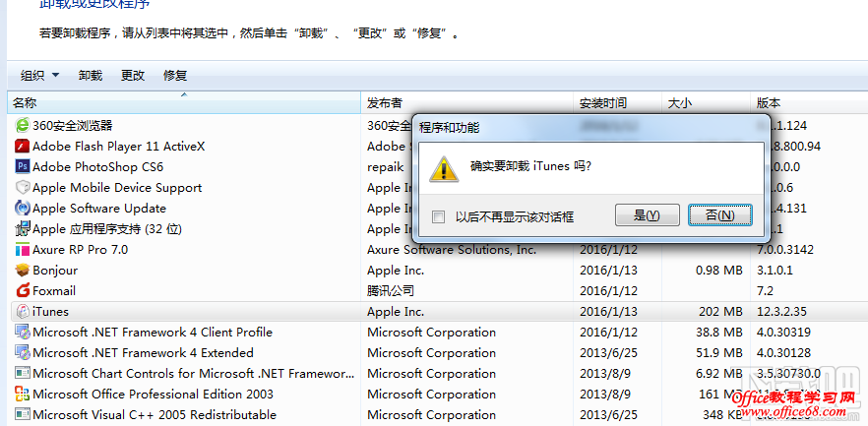This screenshot has height=426, width=868.
Task: Click version 4.0.30128 cell
Action: (x=783, y=353)
